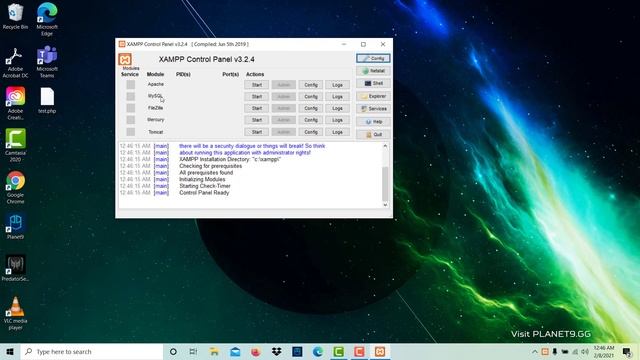Select the Microsoft Edge desktop icon
Image resolution: width=640 pixels, height=360 pixels.
coord(47,19)
